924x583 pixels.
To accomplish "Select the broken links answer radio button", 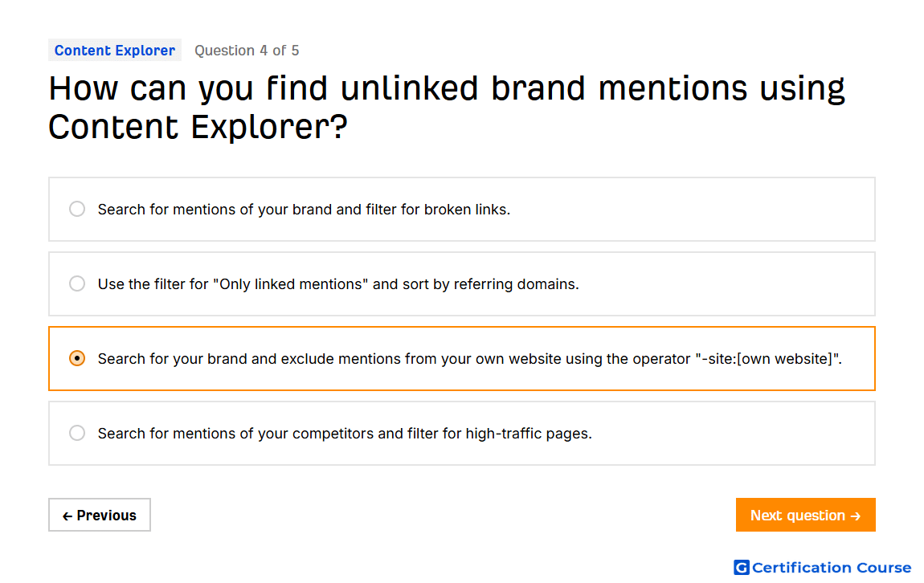I will [77, 209].
